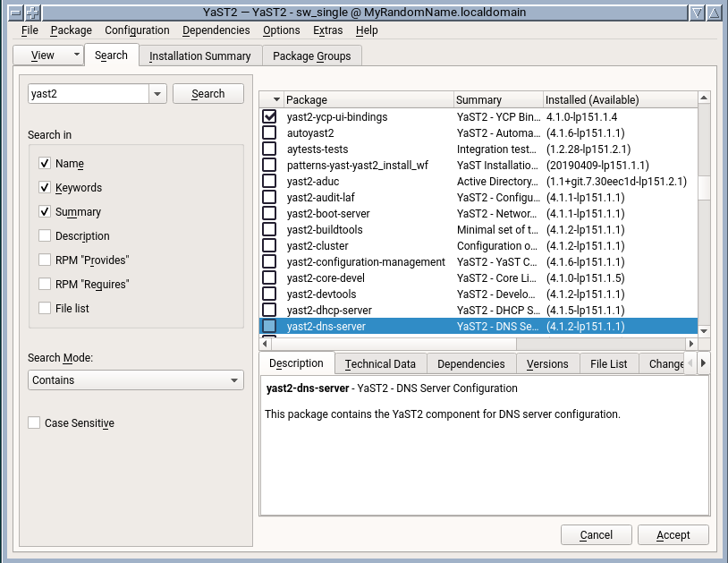Open the Technical Data tab

tap(380, 363)
